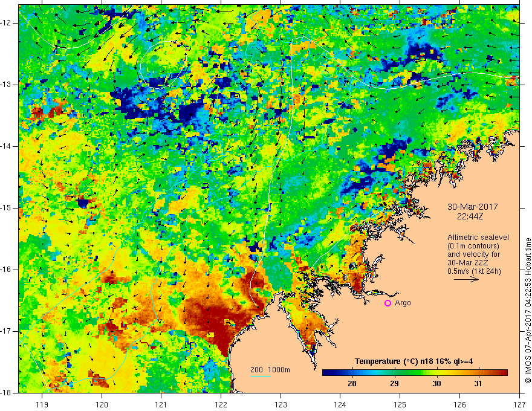Click the longitude axis label 119
532x411 pixels.
coord(42,404)
